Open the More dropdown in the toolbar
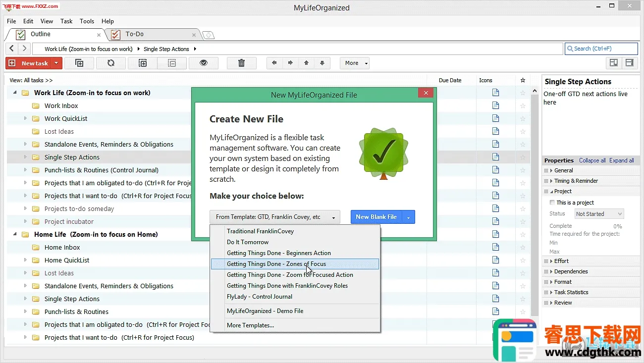Image resolution: width=644 pixels, height=363 pixels. pos(354,63)
